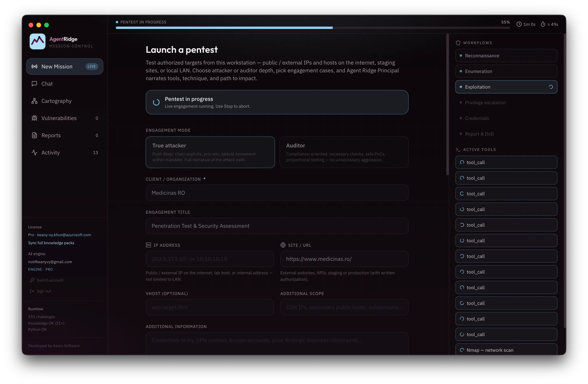
Task: Click the AgentRidge logo icon
Action: 38,41
